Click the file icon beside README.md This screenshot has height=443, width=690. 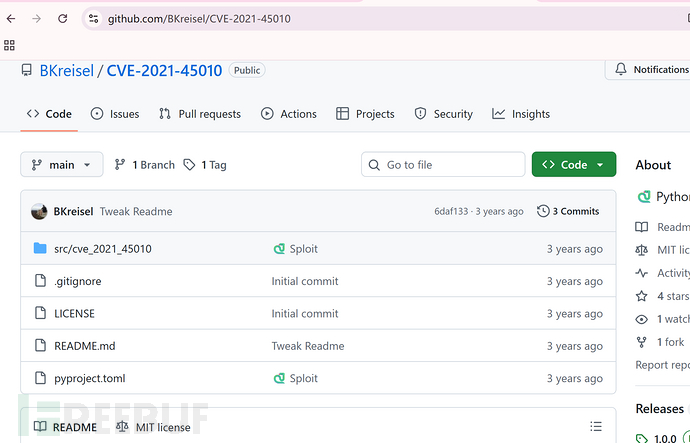pyautogui.click(x=40, y=346)
